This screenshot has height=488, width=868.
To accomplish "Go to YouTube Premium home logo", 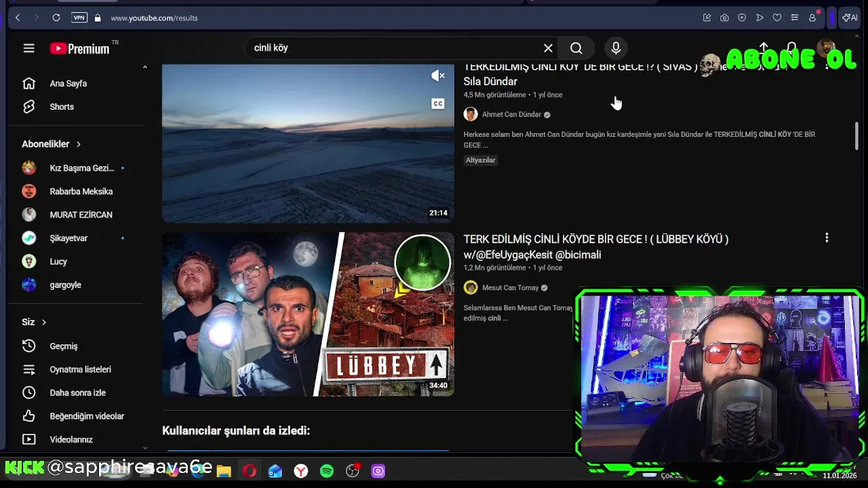I will pyautogui.click(x=80, y=48).
